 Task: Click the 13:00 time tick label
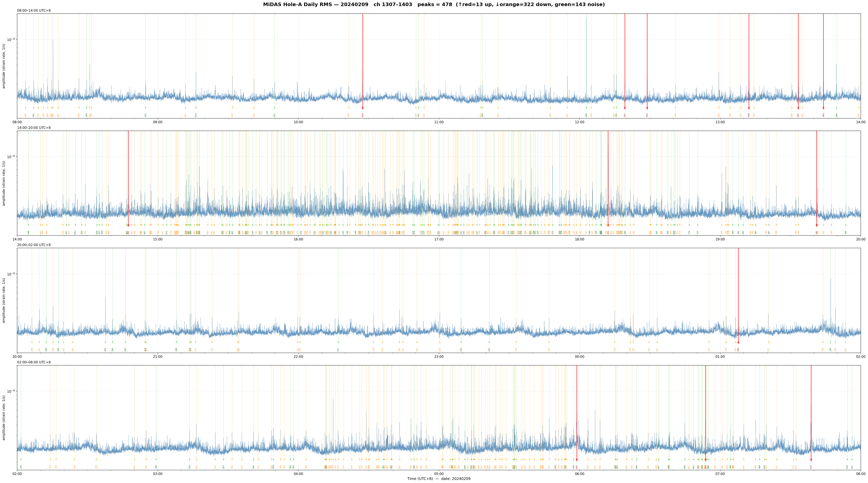coord(720,122)
